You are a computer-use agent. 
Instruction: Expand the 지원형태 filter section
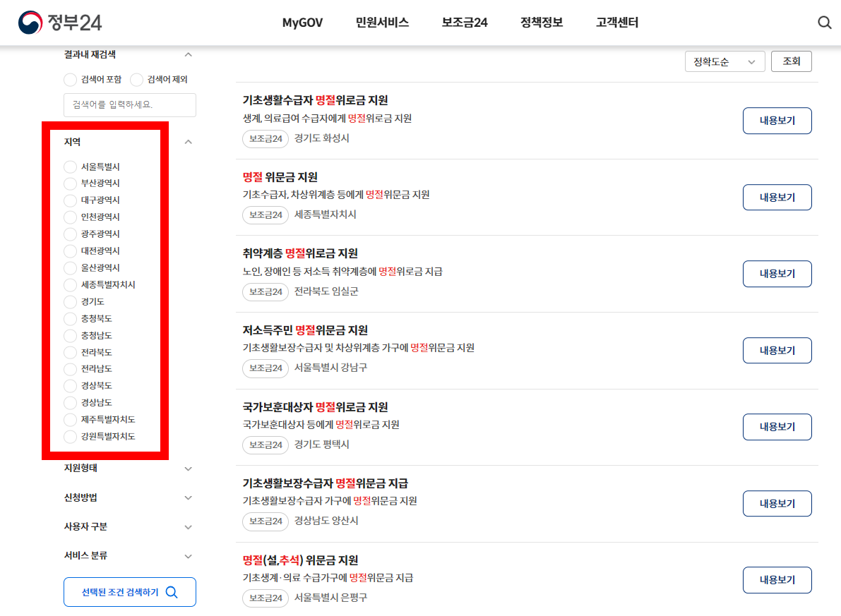[x=188, y=469]
